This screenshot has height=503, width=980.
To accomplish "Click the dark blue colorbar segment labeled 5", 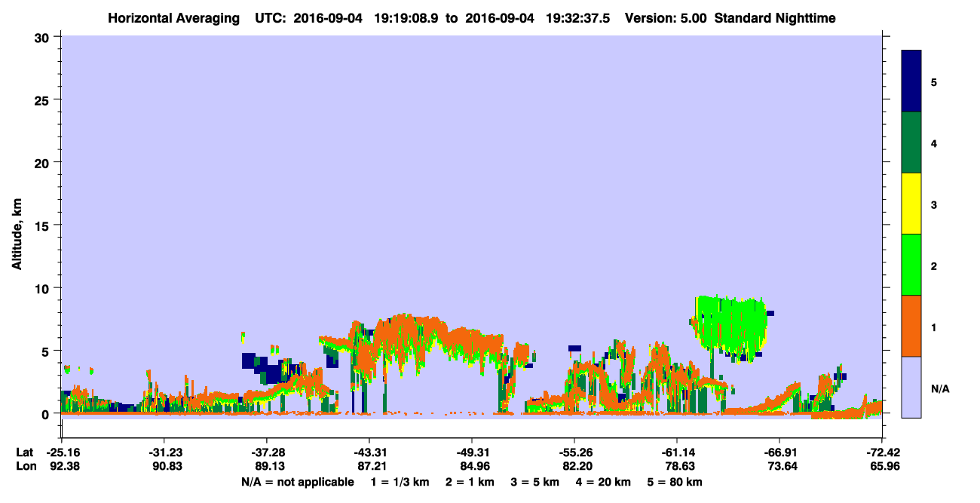I will coord(911,81).
